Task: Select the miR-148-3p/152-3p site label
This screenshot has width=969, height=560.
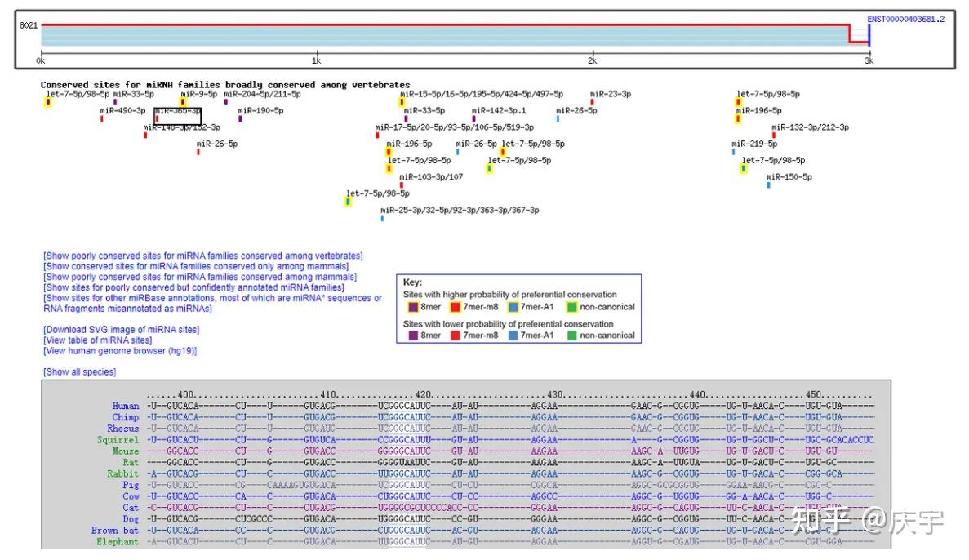Action: click(x=182, y=127)
